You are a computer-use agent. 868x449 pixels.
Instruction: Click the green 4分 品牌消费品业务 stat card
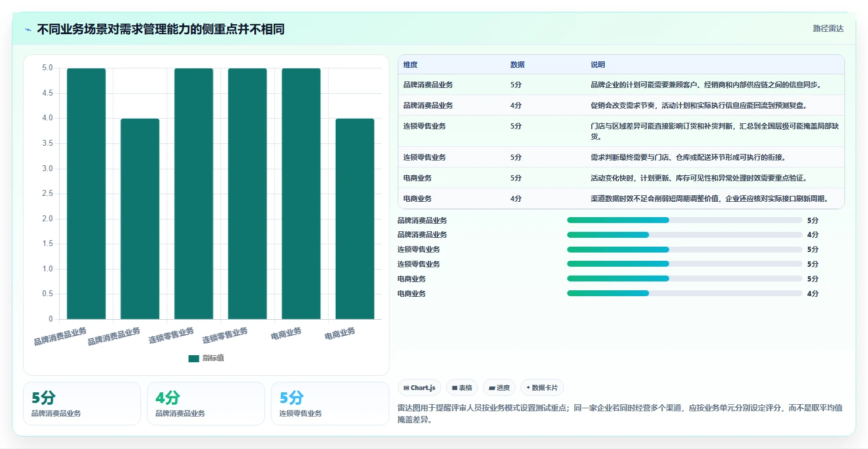206,404
